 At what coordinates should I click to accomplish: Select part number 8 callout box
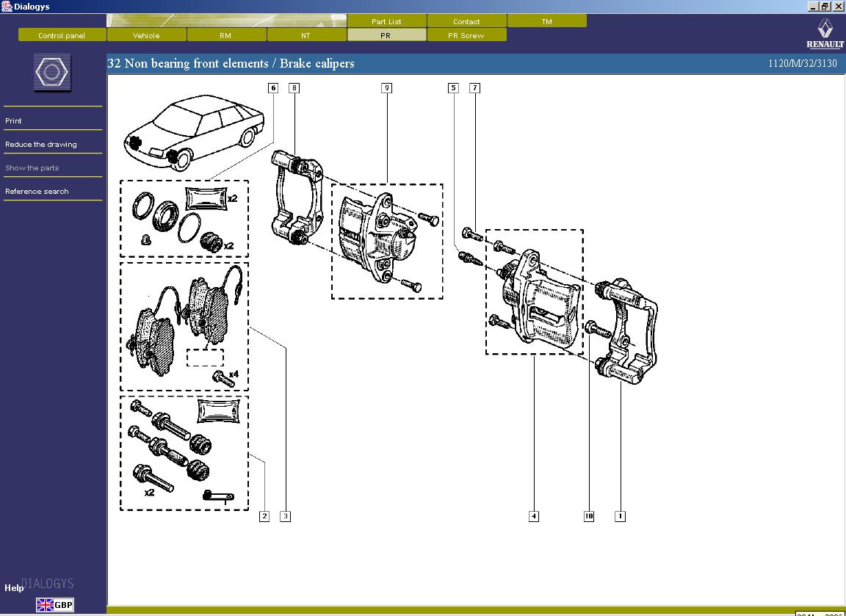click(x=294, y=88)
